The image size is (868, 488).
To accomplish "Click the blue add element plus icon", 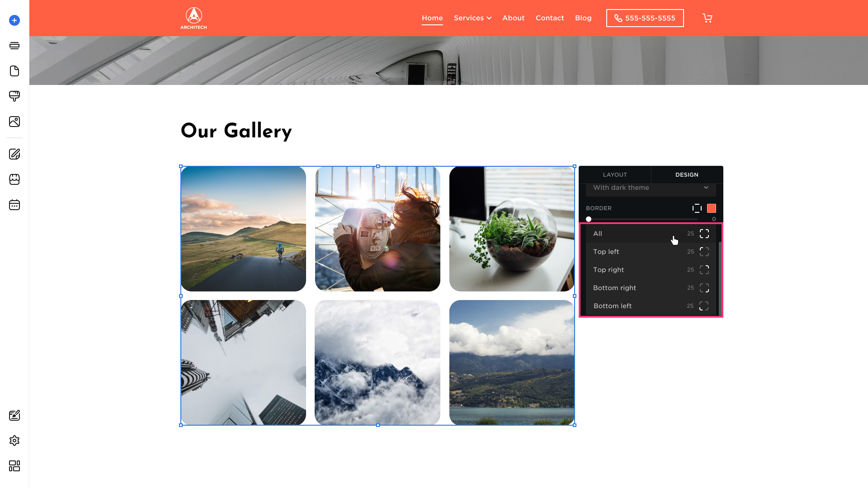I will click(x=14, y=20).
